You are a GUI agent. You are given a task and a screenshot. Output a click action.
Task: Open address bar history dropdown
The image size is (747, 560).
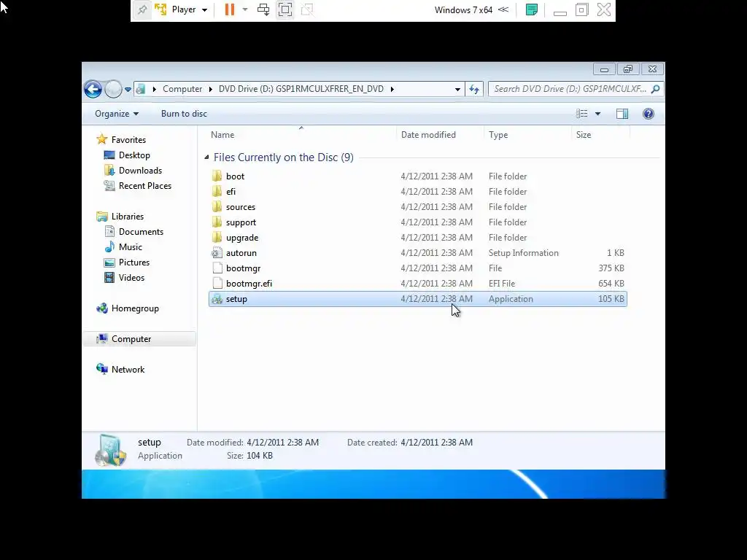coord(457,89)
